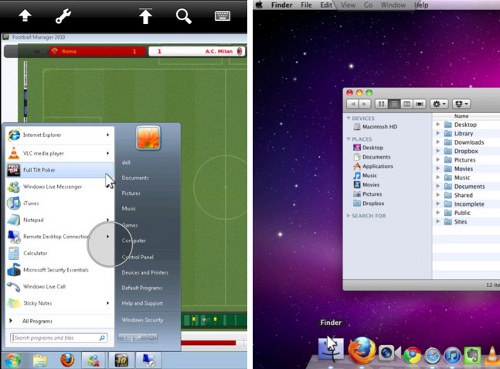Click the Apple menu logo

pos(259,5)
